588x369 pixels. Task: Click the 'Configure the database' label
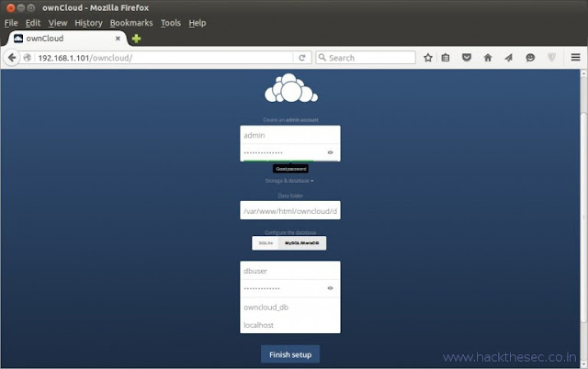tap(290, 232)
